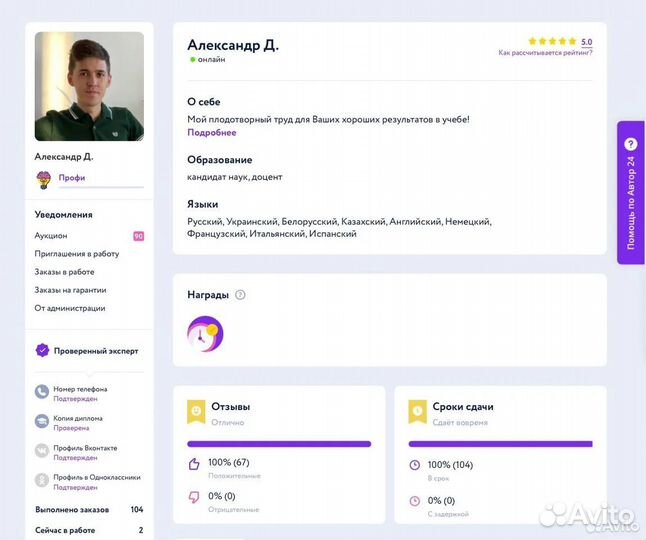Click the кандидат наук, доцент text

click(x=235, y=177)
